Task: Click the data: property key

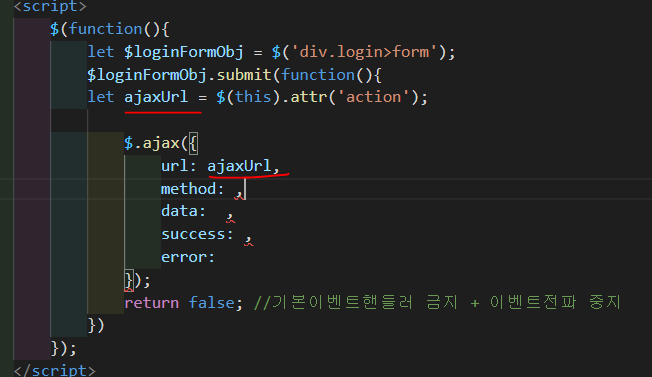Action: coord(183,211)
